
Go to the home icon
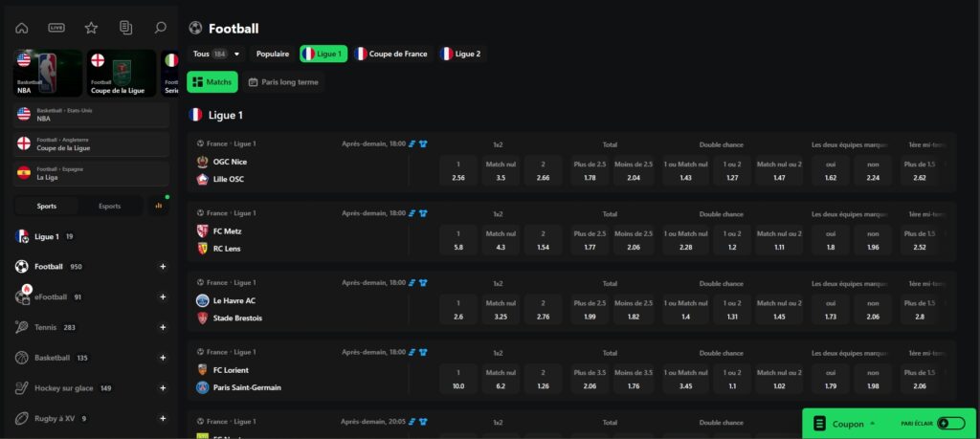coord(22,28)
